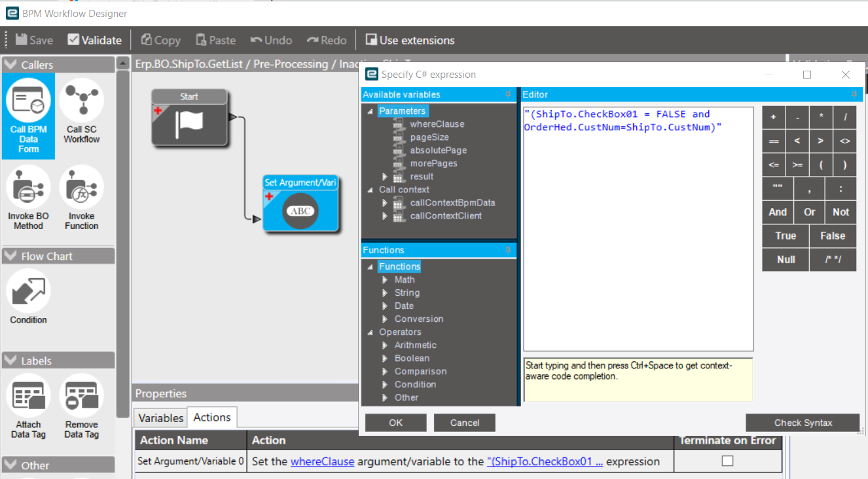Toggle the Terminate on Error checkbox
868x479 pixels.
click(727, 461)
